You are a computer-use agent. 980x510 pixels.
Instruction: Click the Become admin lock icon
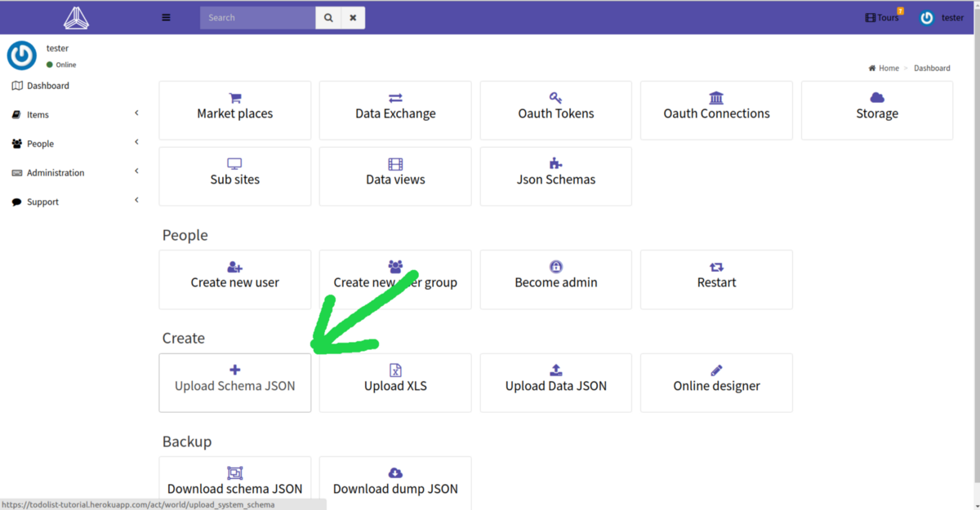click(x=556, y=267)
